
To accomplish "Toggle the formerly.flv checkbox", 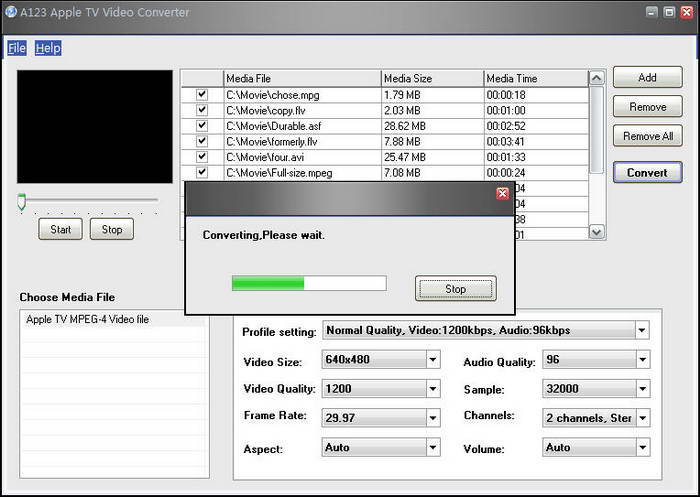I will click(202, 141).
